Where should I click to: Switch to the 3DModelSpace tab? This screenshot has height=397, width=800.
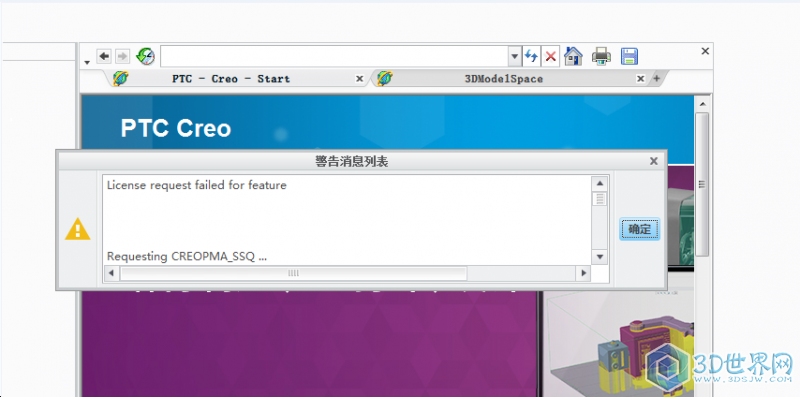pyautogui.click(x=504, y=79)
